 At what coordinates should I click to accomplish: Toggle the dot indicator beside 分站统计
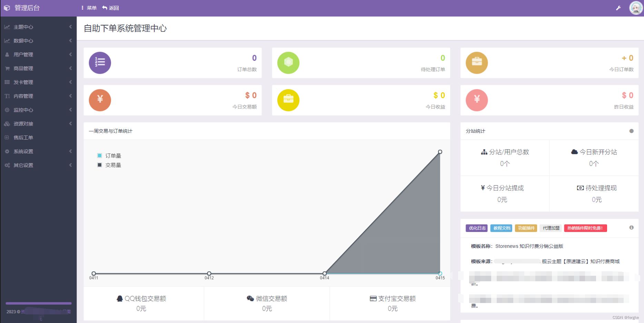pos(632,131)
